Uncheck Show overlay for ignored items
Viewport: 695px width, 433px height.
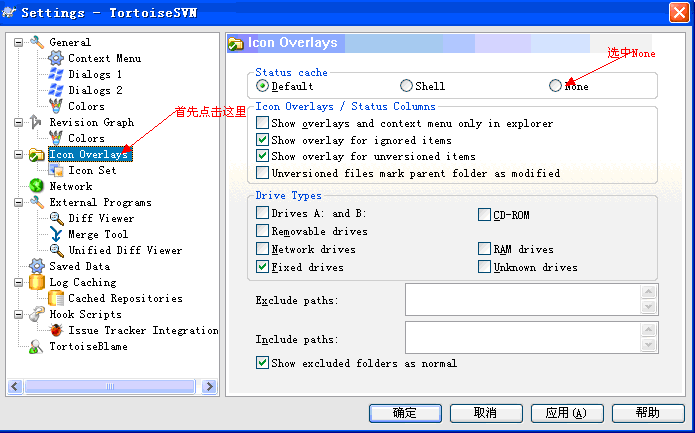pyautogui.click(x=262, y=140)
